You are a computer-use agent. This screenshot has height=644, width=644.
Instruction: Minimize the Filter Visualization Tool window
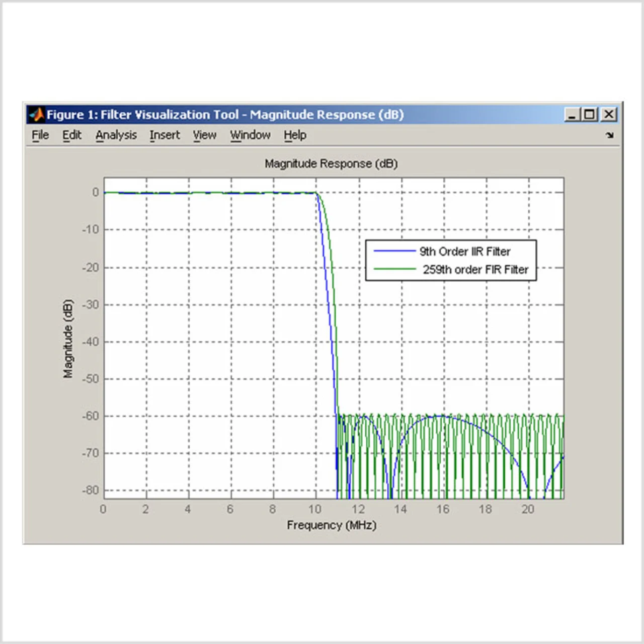coord(571,115)
